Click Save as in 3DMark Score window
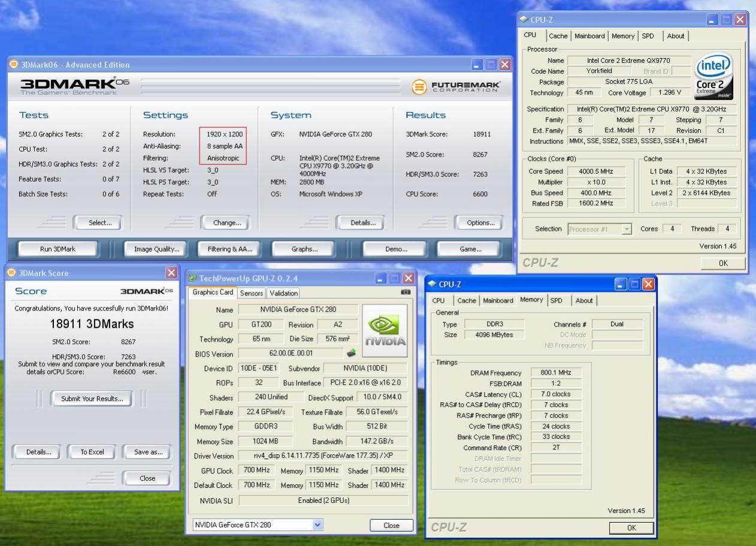The image size is (756, 546). [147, 452]
